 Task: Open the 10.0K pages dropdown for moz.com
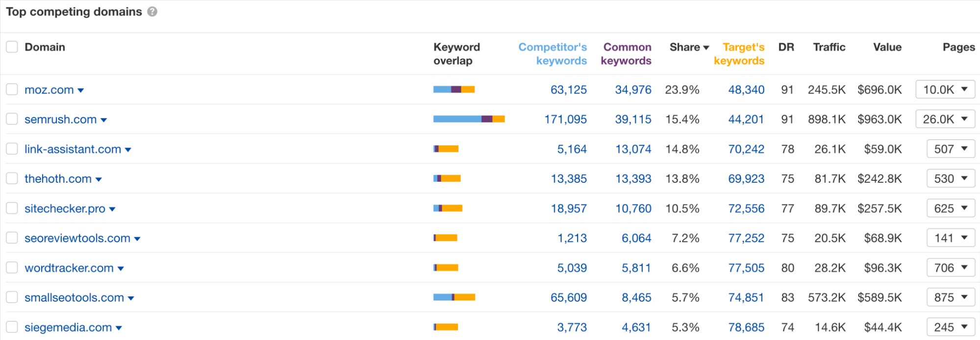[945, 90]
